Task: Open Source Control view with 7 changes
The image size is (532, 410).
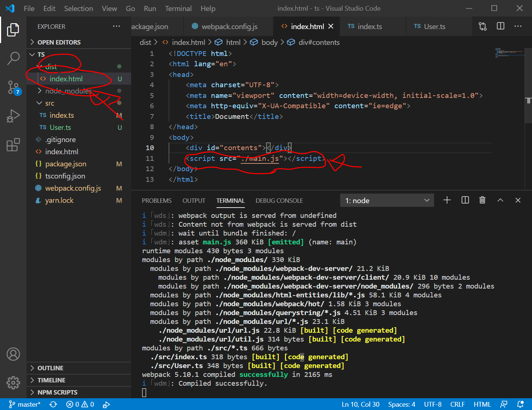Action: (14, 88)
